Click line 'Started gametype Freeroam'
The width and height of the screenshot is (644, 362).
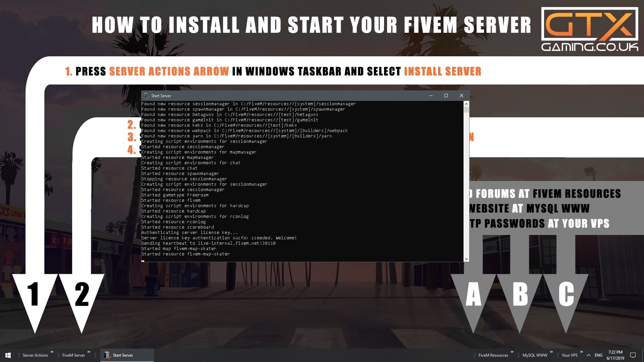pyautogui.click(x=175, y=195)
